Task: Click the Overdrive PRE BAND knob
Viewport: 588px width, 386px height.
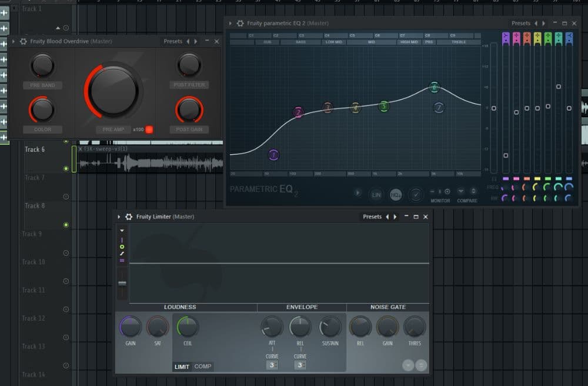Action: (x=42, y=66)
